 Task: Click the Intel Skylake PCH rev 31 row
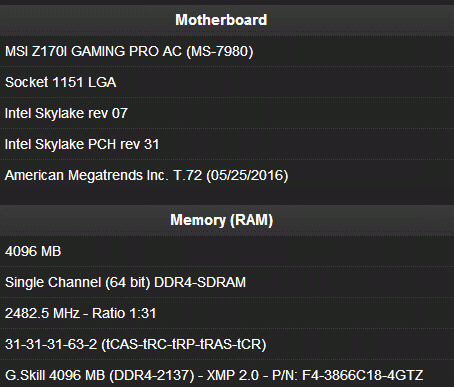227,144
